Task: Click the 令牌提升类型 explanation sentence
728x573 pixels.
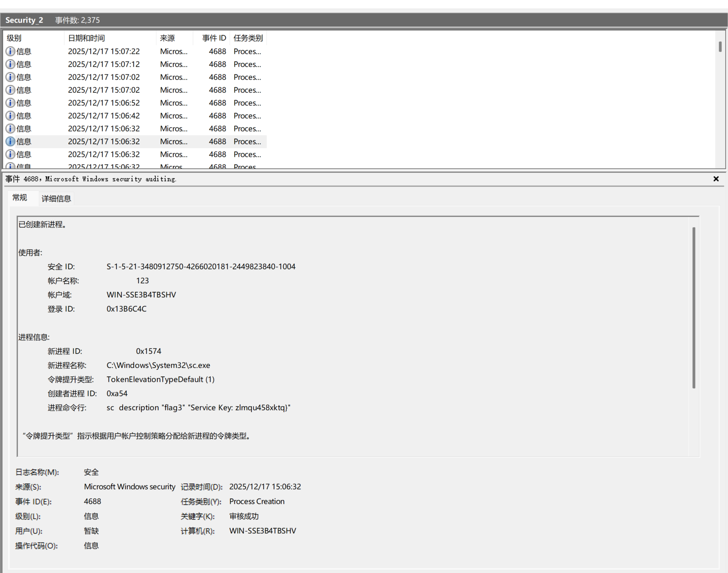Action: coord(137,436)
